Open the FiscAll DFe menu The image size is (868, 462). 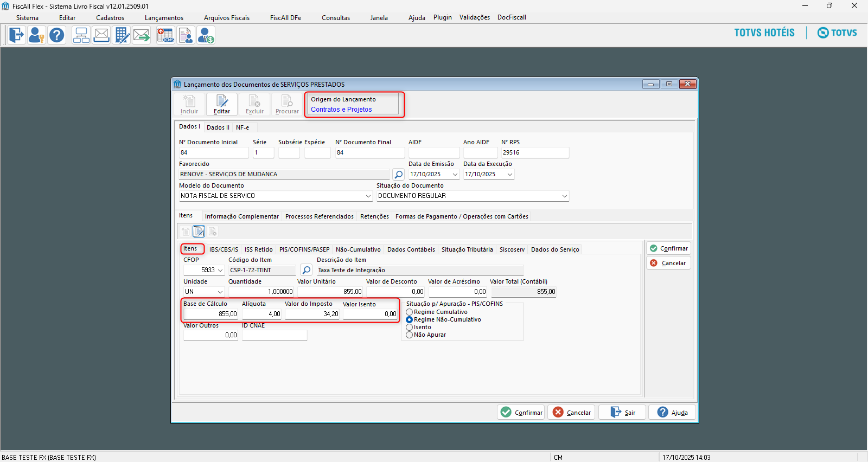(x=285, y=18)
